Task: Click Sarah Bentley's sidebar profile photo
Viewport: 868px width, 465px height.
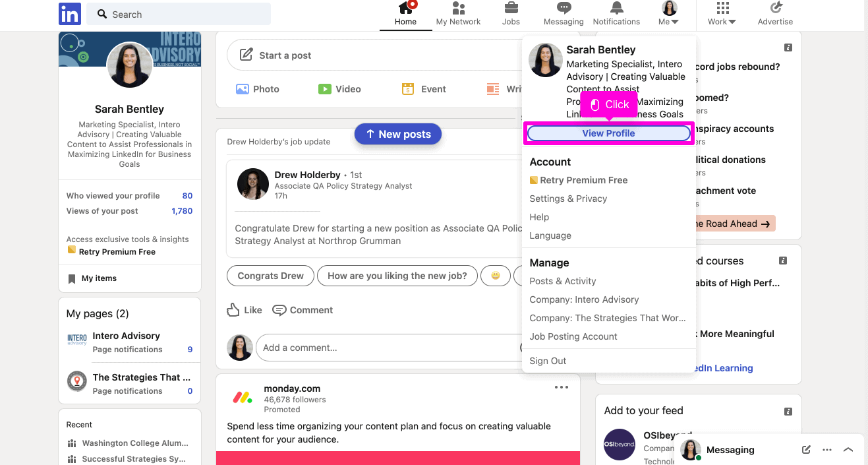Action: [x=130, y=65]
